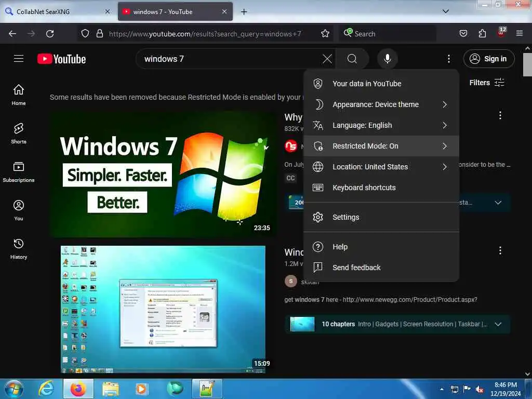The height and width of the screenshot is (399, 532).
Task: Click the closed captions CC badge
Action: 290,178
